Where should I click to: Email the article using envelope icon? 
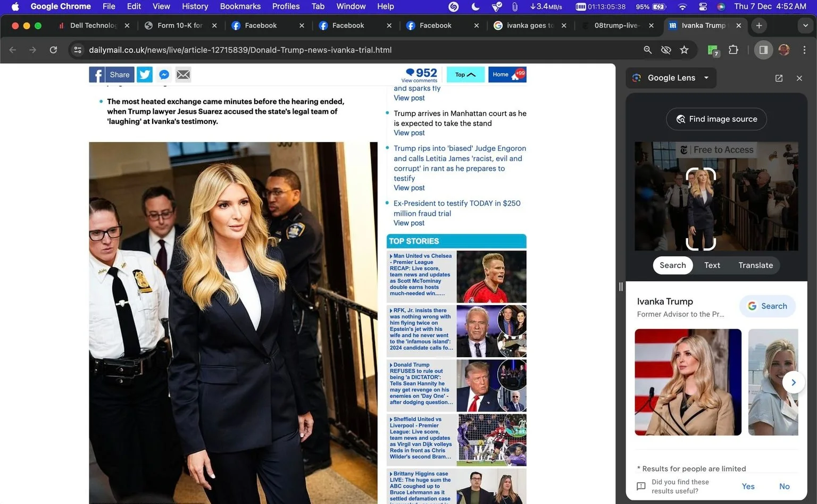183,74
